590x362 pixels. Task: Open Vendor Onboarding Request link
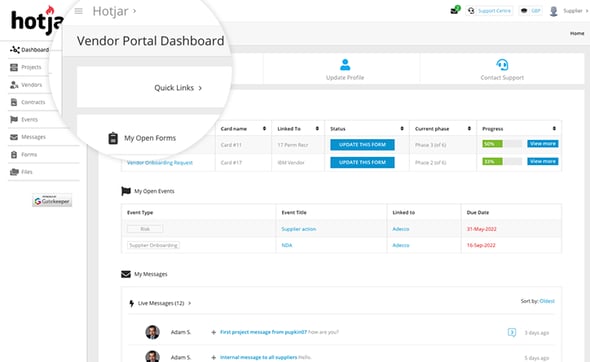(160, 163)
